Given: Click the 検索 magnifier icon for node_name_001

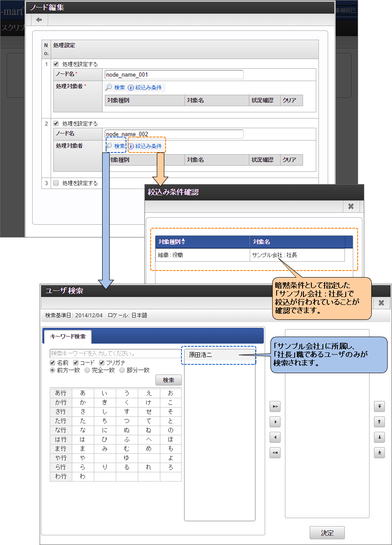Looking at the screenshot, I should tap(109, 87).
